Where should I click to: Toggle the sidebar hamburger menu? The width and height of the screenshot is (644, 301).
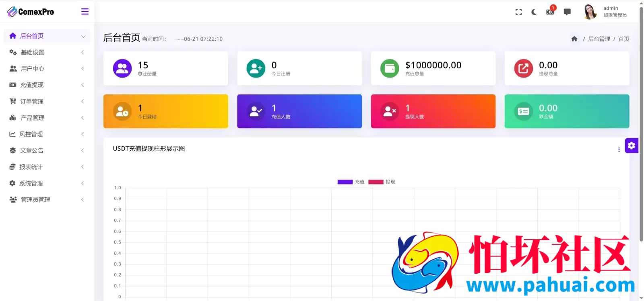[85, 12]
